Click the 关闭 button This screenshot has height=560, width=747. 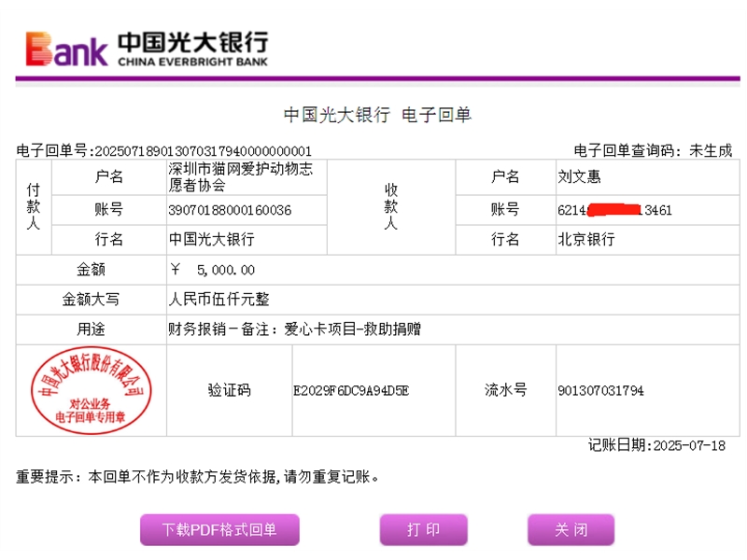point(571,529)
